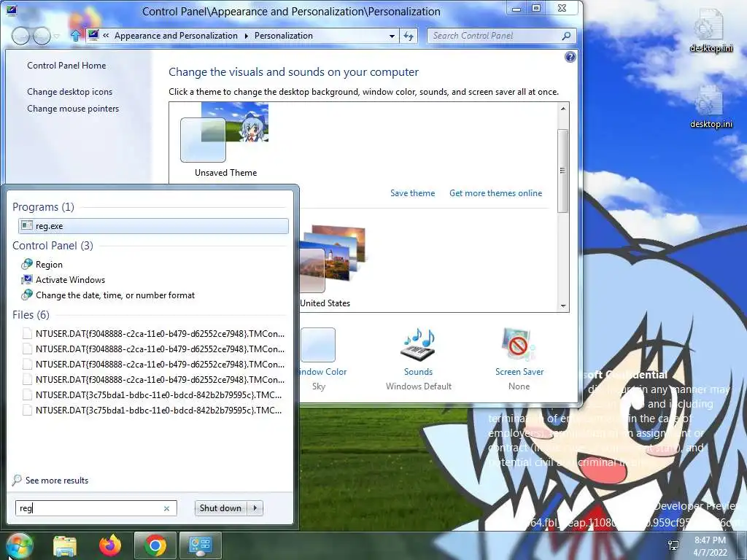
Task: Click the theme list scrollbar thumb
Action: coord(563,171)
